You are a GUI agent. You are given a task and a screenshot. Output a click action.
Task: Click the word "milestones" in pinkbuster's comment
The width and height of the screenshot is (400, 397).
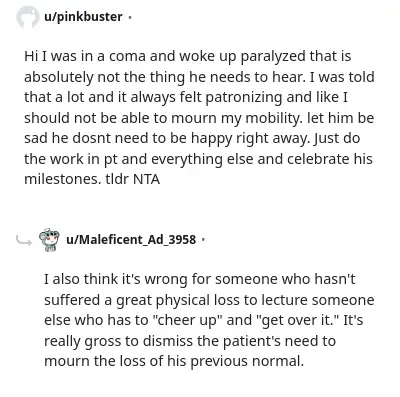click(x=62, y=179)
